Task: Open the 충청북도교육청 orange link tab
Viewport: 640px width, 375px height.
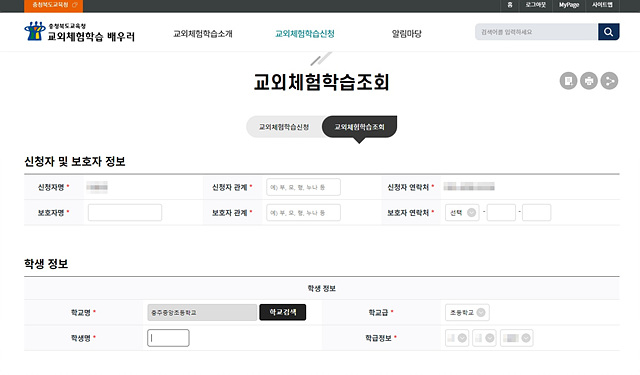Action: point(53,5)
